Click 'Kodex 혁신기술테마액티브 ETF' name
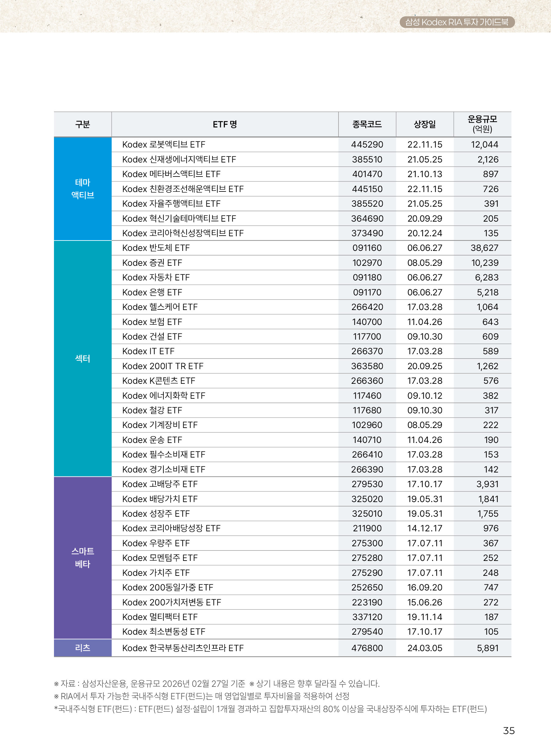Viewport: 551px width, 756px height. tap(179, 219)
